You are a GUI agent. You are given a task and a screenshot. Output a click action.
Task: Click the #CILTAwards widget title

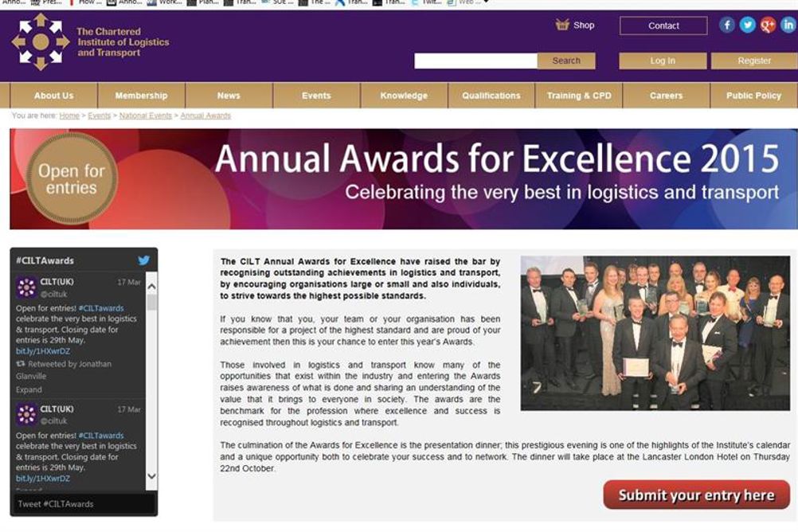[x=45, y=260]
